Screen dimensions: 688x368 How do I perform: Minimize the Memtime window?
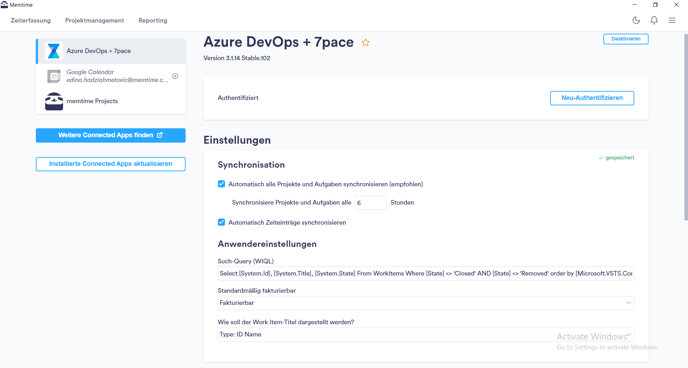634,5
